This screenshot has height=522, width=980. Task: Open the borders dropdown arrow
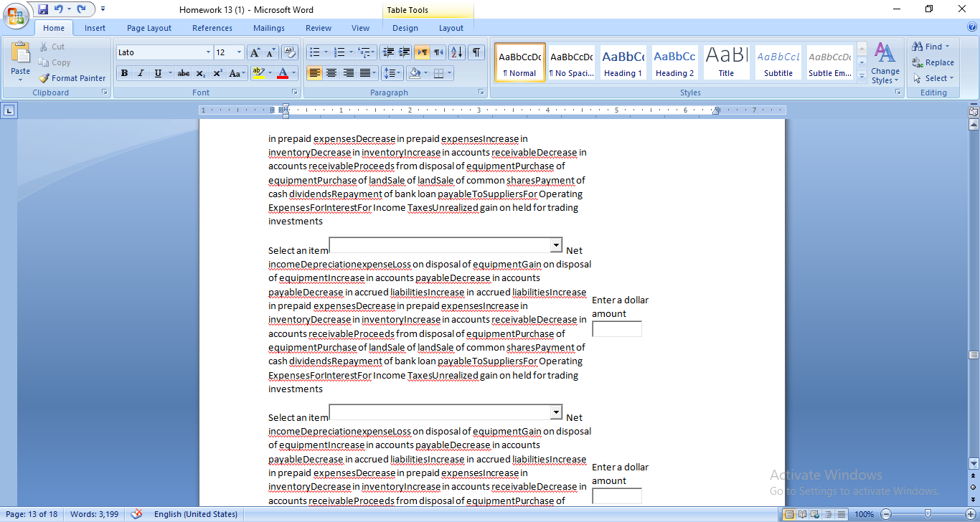[x=449, y=73]
